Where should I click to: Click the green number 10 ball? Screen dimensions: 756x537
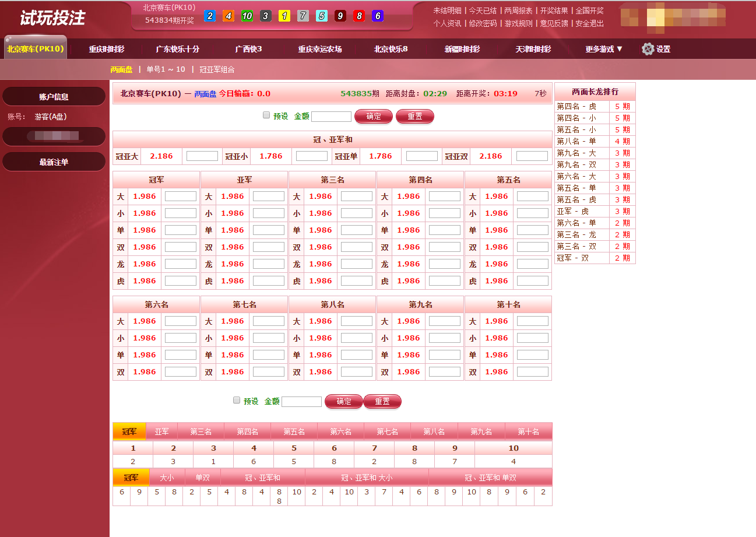point(247,16)
